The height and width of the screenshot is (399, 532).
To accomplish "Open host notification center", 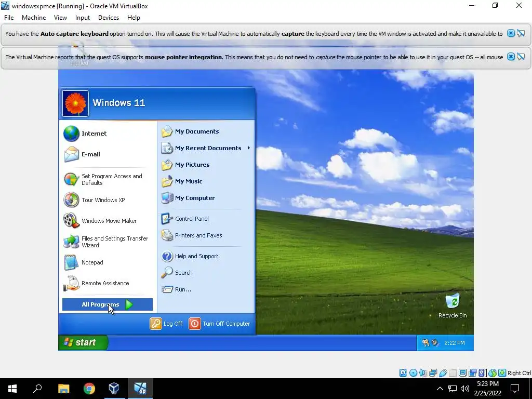I will pyautogui.click(x=515, y=389).
